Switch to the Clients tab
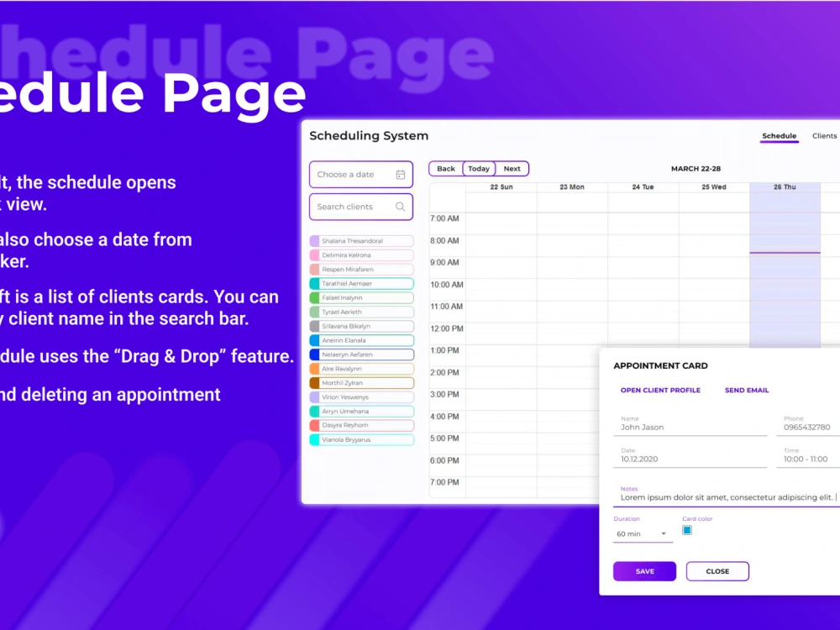This screenshot has width=840, height=630. (825, 136)
